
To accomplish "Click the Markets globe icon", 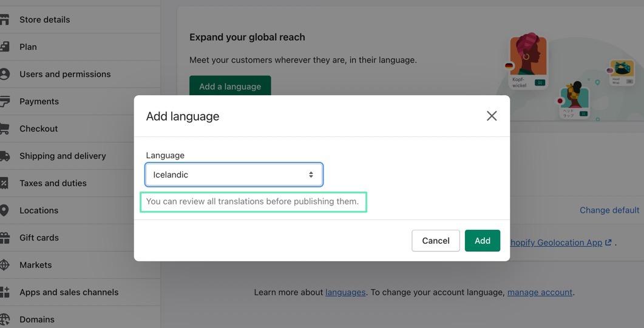I will pyautogui.click(x=4, y=265).
